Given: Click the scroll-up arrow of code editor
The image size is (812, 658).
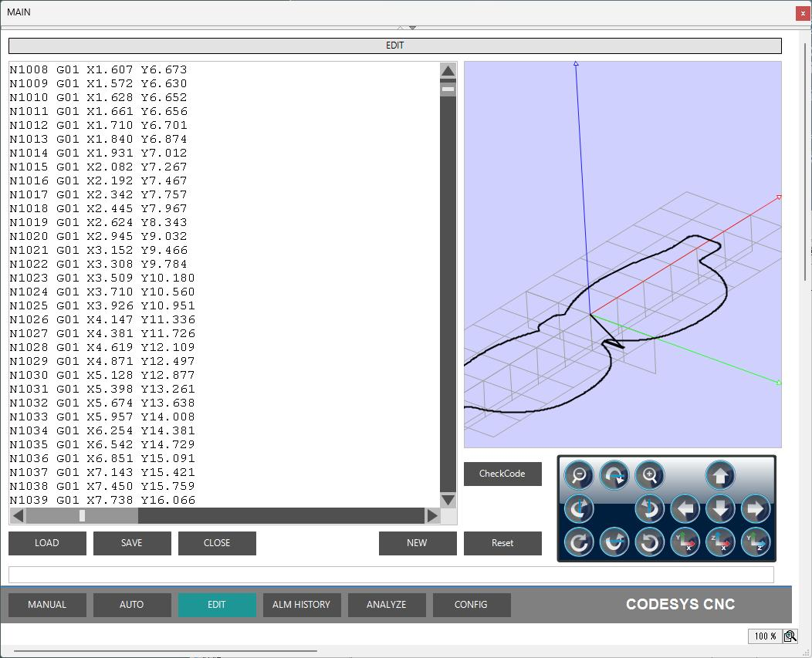Looking at the screenshot, I should pos(448,71).
